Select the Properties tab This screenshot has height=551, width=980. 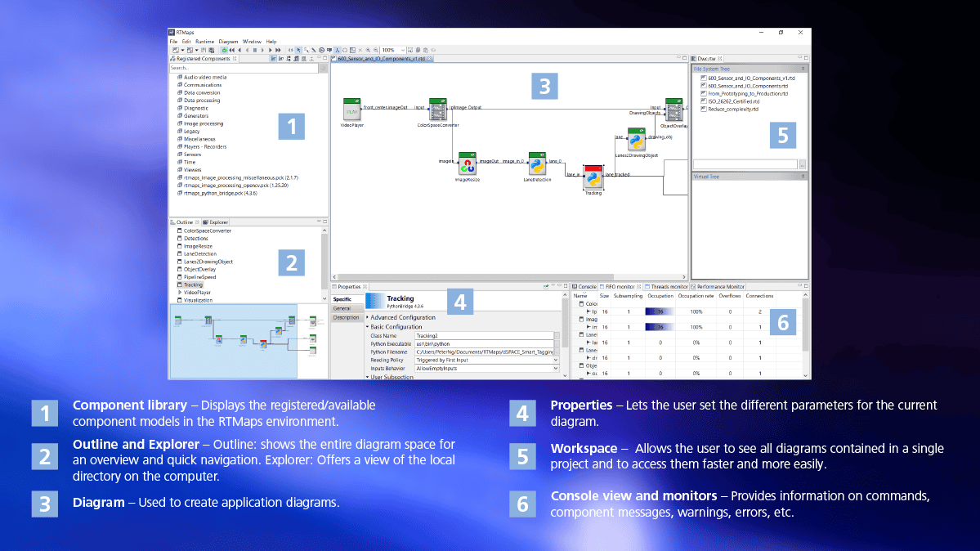[x=349, y=287]
